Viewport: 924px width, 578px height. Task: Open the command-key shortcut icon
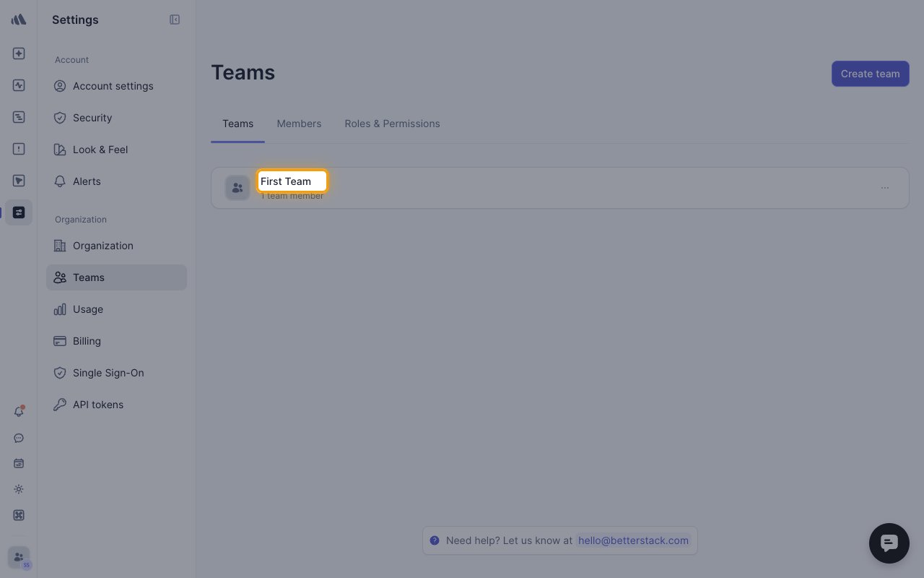[x=19, y=515]
